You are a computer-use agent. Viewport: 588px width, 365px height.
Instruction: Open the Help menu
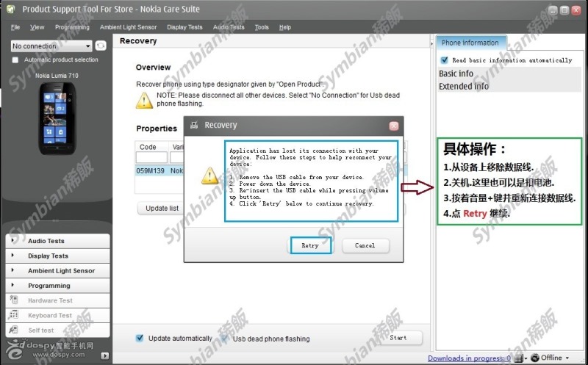coord(285,27)
